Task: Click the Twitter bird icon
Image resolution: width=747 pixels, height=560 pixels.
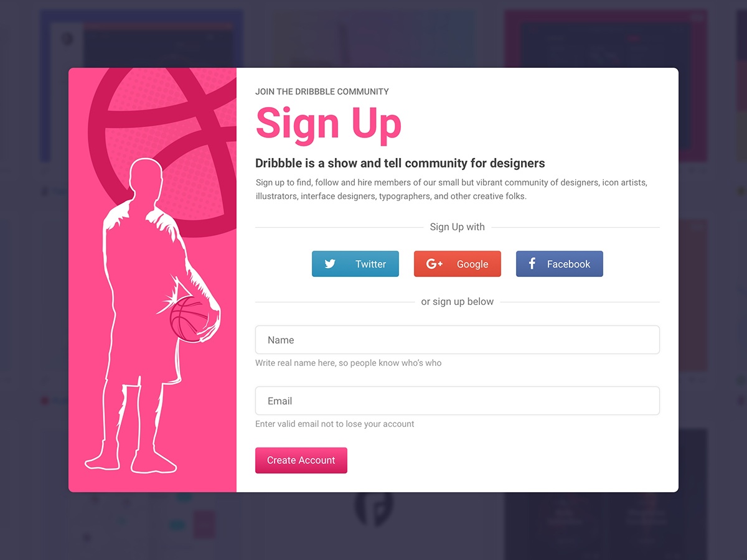Action: click(x=330, y=264)
